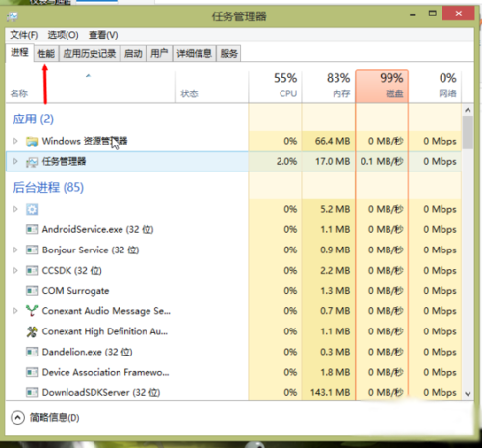Click the Windows 资源管理器 folder icon
Image resolution: width=482 pixels, height=448 pixels.
click(32, 142)
